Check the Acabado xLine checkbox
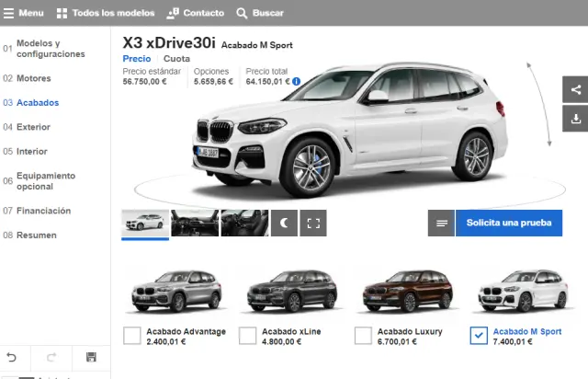Image resolution: width=588 pixels, height=379 pixels. [x=247, y=336]
